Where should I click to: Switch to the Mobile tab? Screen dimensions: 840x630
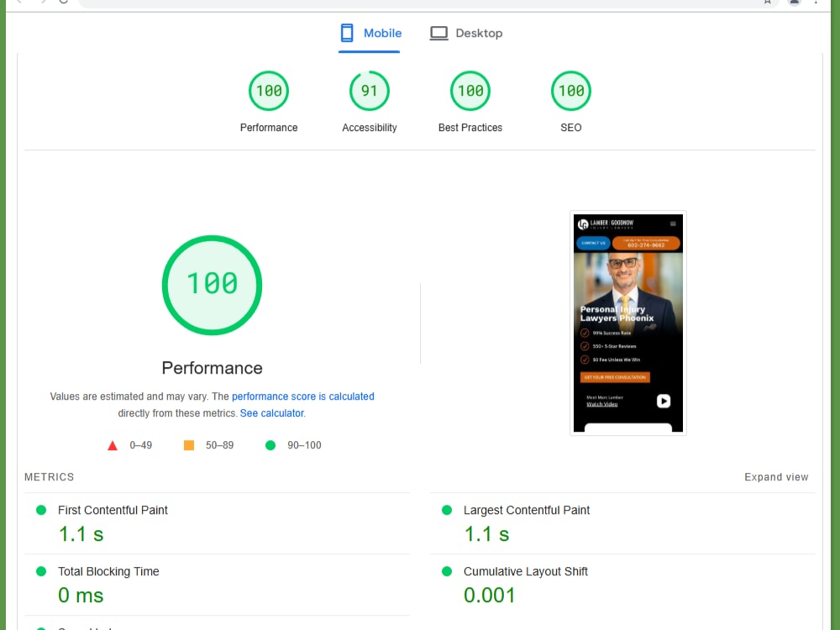tap(370, 34)
